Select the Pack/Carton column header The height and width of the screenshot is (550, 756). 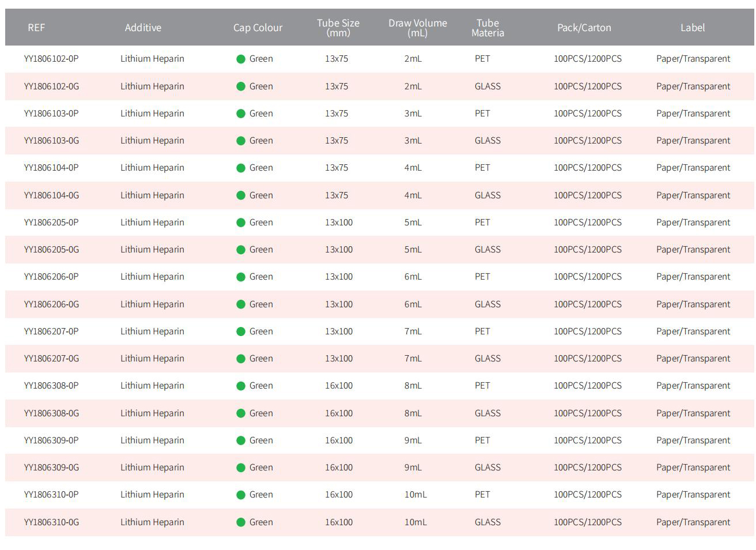(x=584, y=28)
